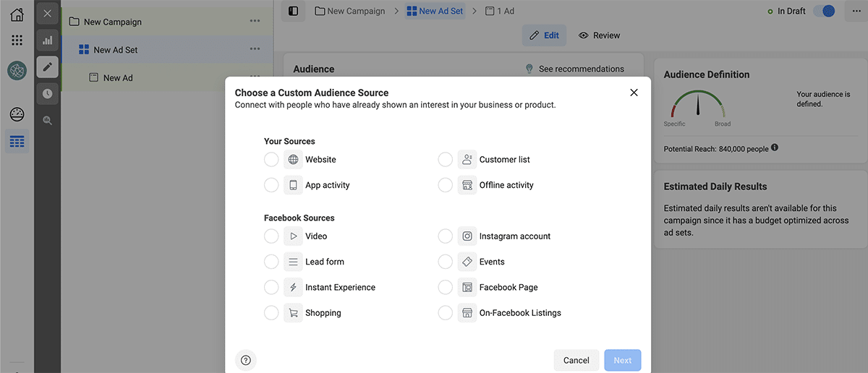
Task: Open the Home icon in left rail
Action: click(x=17, y=14)
